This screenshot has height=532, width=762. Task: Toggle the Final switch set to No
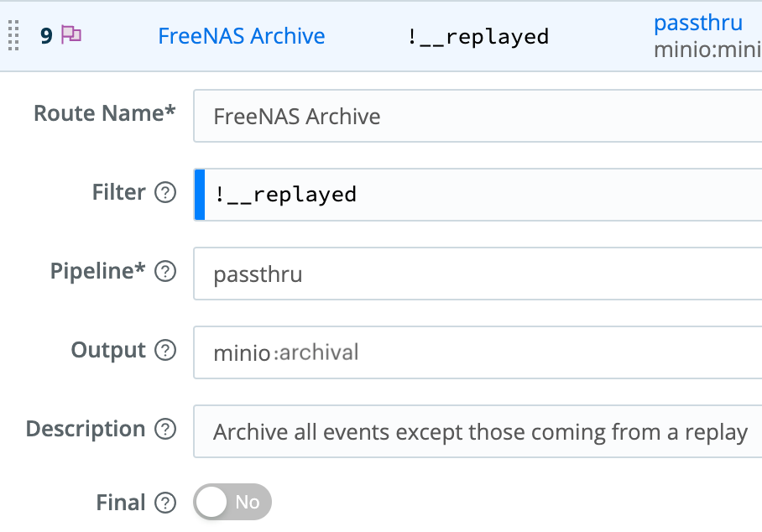click(232, 503)
